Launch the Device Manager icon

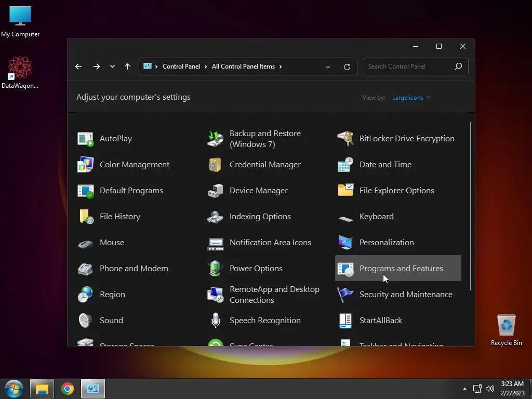pyautogui.click(x=216, y=191)
